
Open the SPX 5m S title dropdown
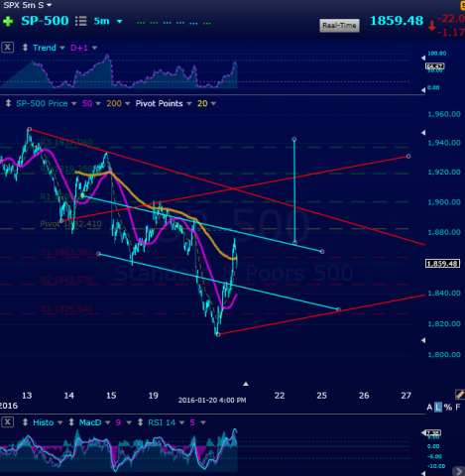click(x=50, y=5)
